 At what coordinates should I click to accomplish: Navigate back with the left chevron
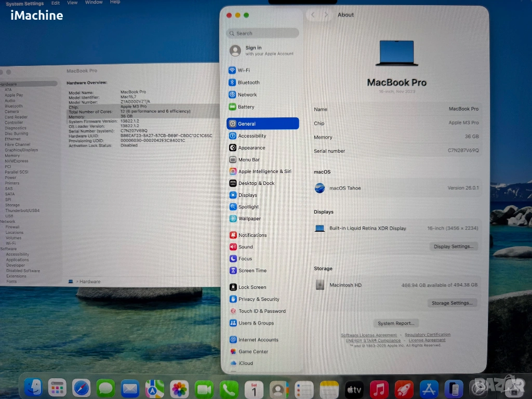[x=313, y=15]
